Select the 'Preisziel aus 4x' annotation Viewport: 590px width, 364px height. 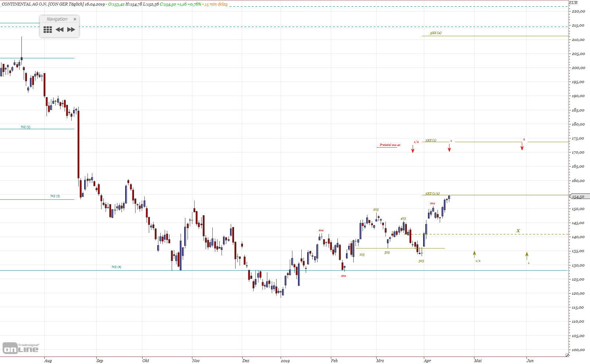point(390,145)
